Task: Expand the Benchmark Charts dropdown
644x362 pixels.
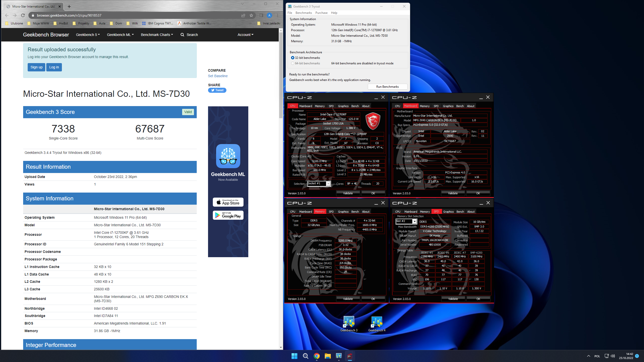Action: coord(157,35)
